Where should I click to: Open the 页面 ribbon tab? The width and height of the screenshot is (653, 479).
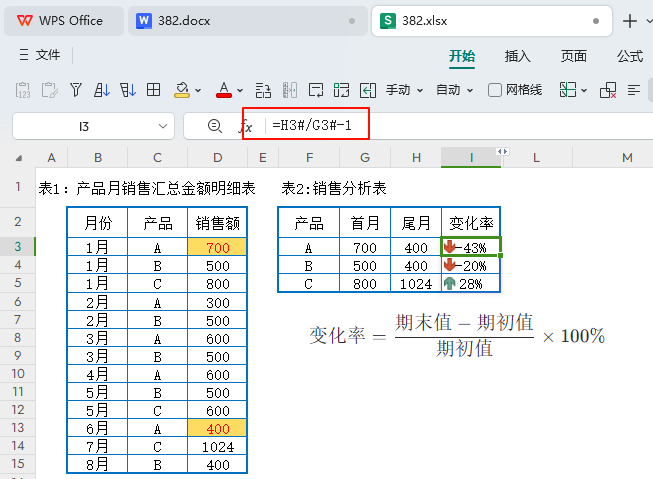tap(573, 56)
